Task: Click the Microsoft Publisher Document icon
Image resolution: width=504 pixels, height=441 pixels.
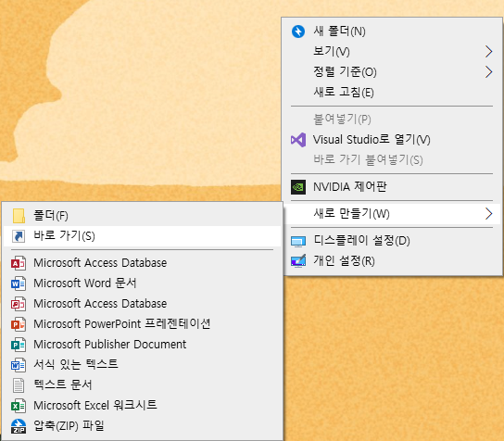Action: coord(19,345)
